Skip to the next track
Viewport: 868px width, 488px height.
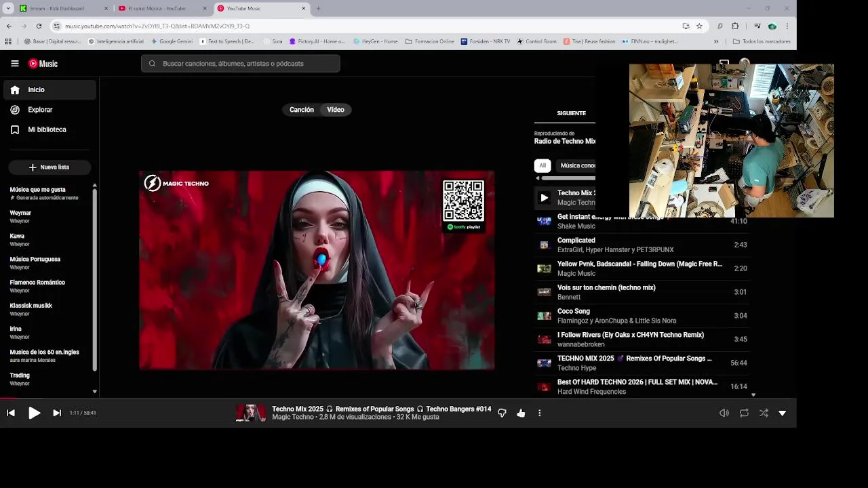click(57, 413)
